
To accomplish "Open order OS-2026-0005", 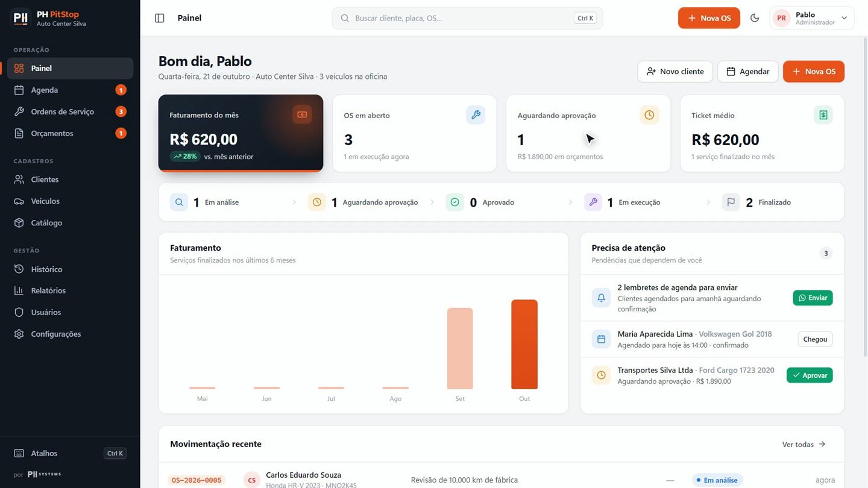I will click(x=197, y=480).
